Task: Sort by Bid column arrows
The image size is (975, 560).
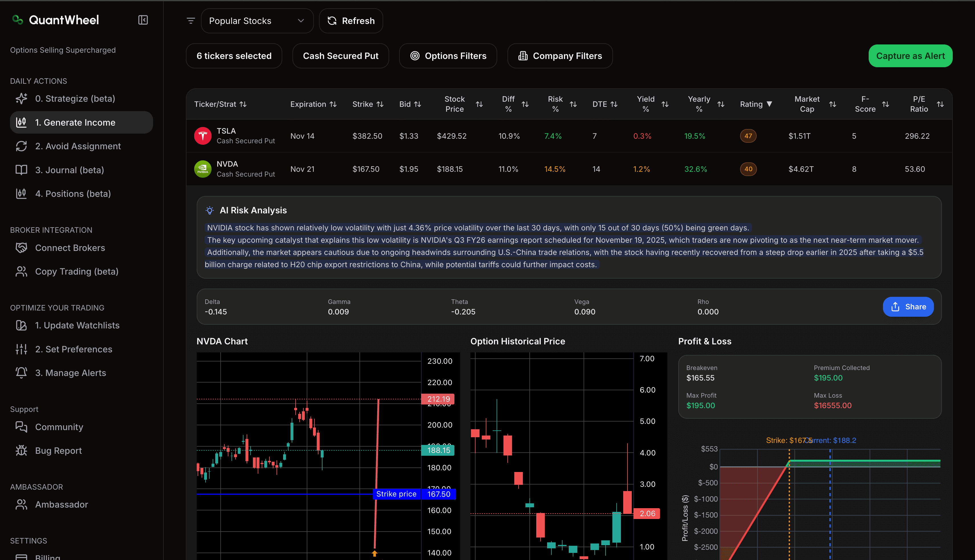Action: pyautogui.click(x=418, y=104)
